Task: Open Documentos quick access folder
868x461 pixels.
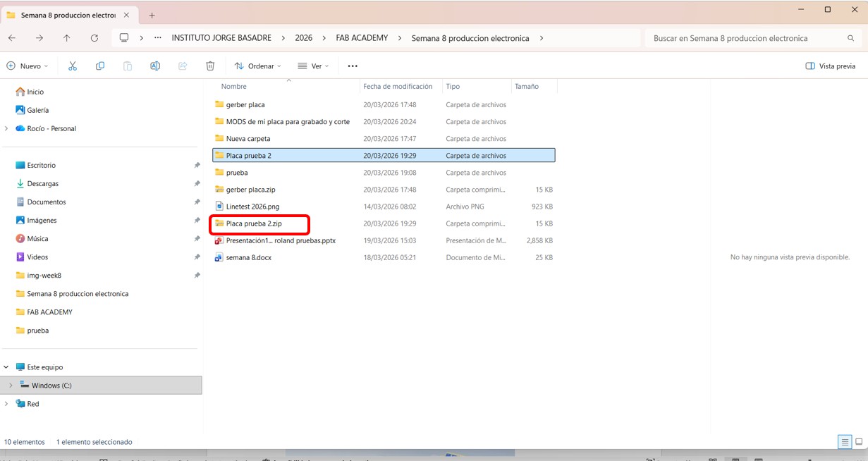Action: (47, 202)
